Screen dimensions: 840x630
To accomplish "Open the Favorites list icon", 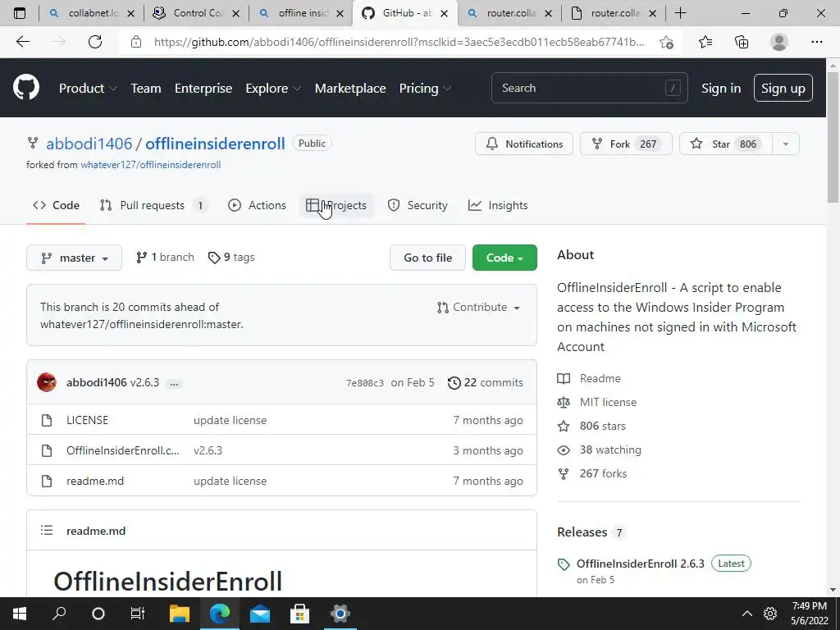I will point(705,42).
